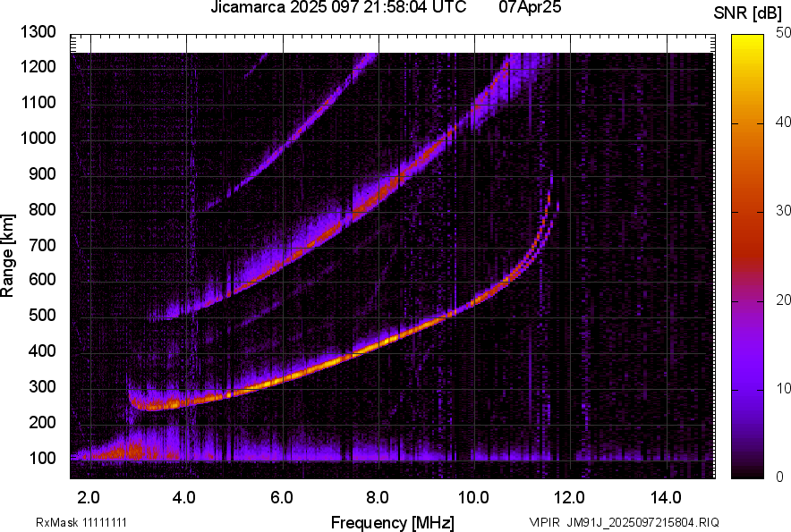Click the SNR colorbar gradient
The height and width of the screenshot is (532, 791).
coord(747,257)
